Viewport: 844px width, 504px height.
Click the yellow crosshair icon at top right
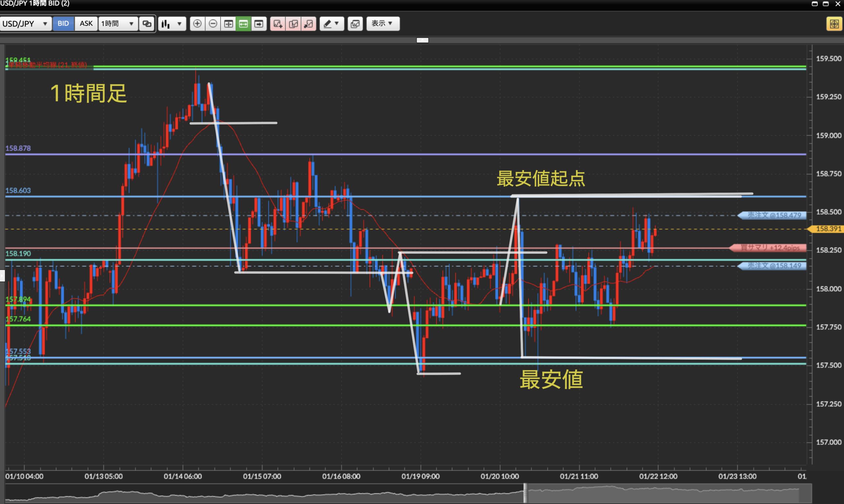(834, 24)
